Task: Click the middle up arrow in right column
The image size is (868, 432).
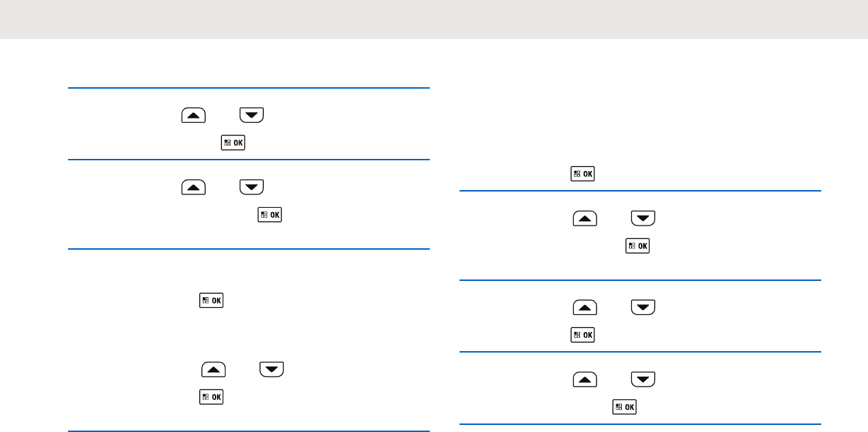Action: point(585,307)
